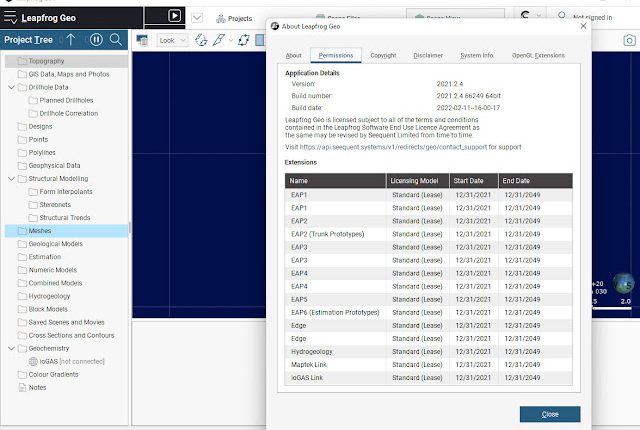The height and width of the screenshot is (430, 640).
Task: Open the OpenGL Extensions tab
Action: coord(538,55)
